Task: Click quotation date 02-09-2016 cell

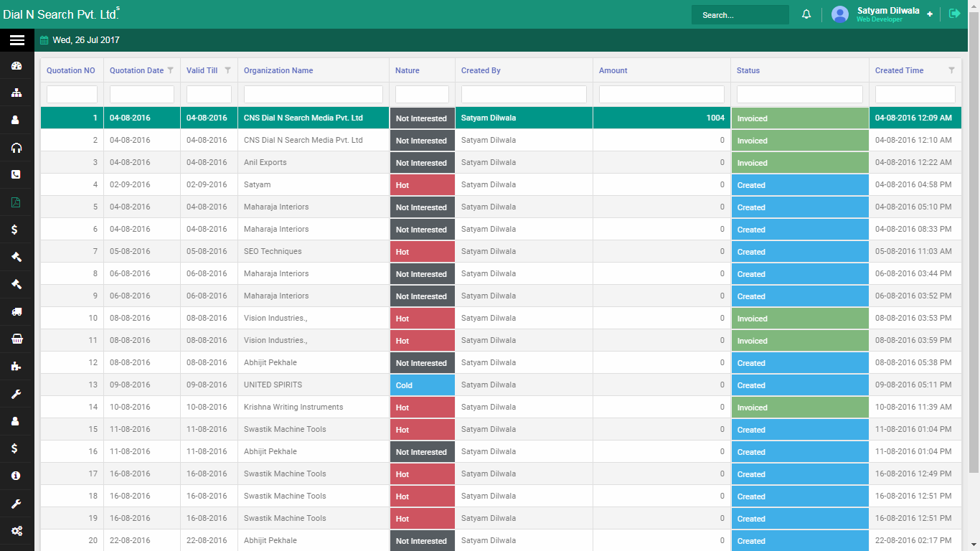Action: tap(142, 185)
